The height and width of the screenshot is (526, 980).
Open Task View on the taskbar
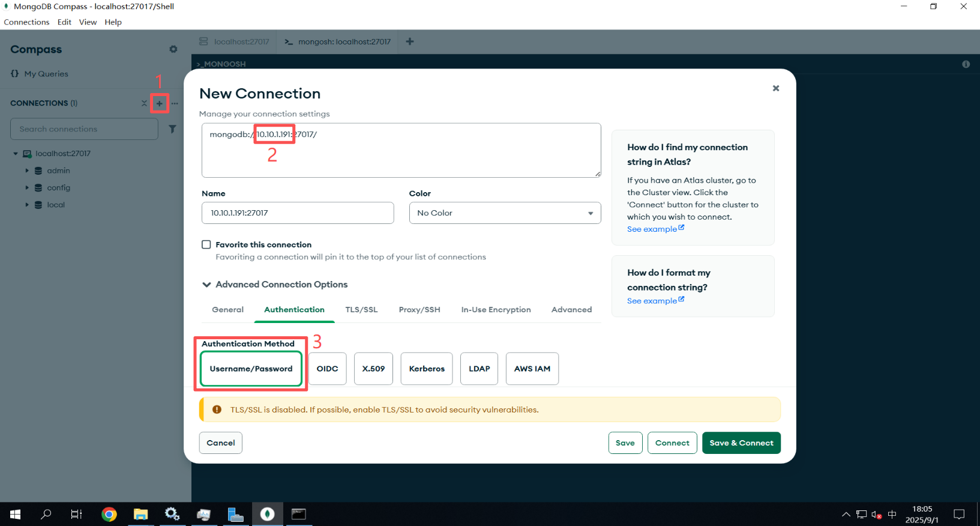coord(77,514)
